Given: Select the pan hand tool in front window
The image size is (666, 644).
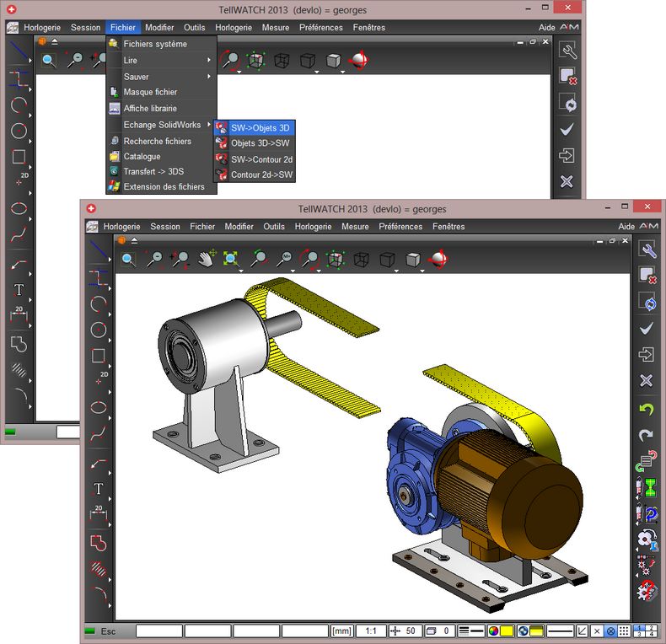Looking at the screenshot, I should [x=205, y=260].
